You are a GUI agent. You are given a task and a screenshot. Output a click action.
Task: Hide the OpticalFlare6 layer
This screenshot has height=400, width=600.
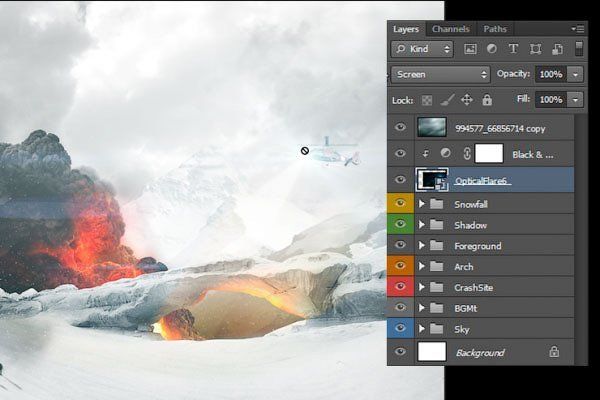(x=400, y=179)
